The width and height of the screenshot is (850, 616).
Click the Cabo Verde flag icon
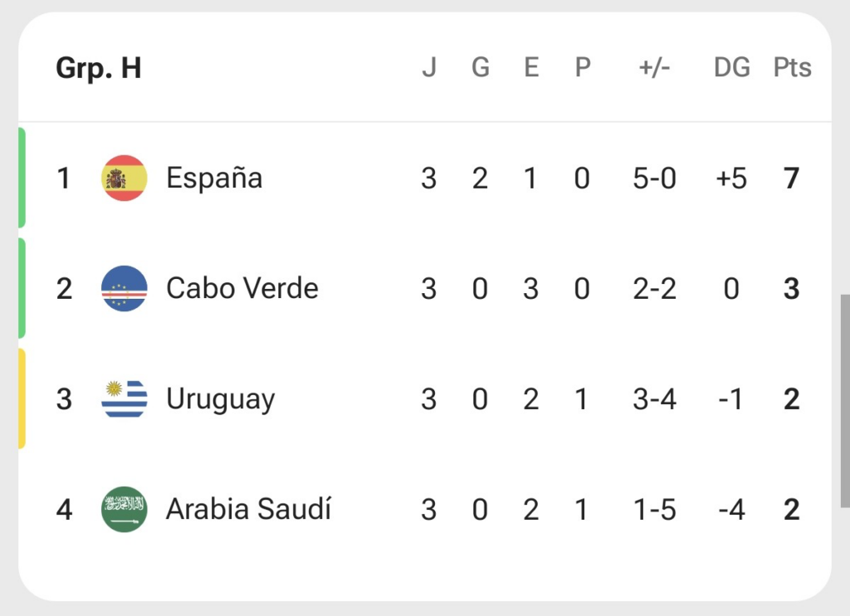coord(125,288)
